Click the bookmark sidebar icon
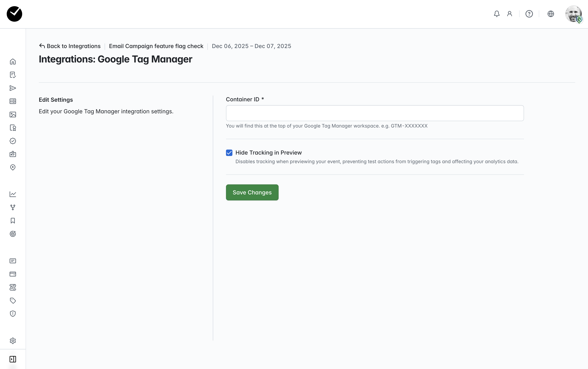 click(x=13, y=221)
